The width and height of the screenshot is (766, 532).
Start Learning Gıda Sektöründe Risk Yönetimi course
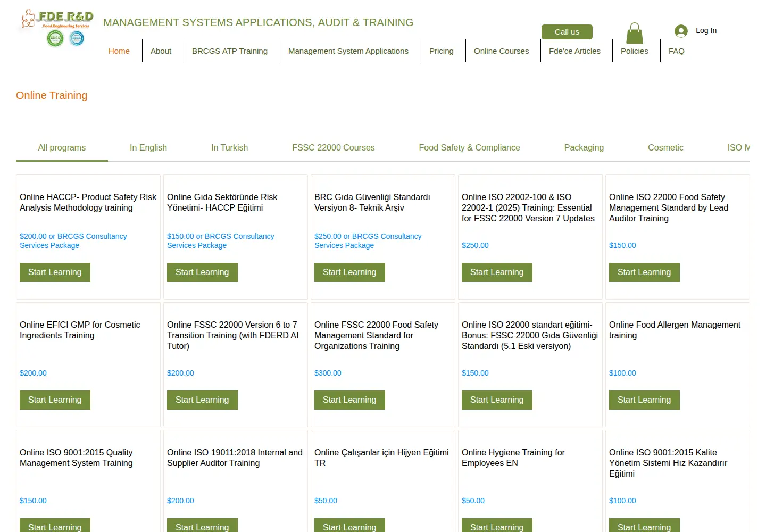[x=202, y=272]
